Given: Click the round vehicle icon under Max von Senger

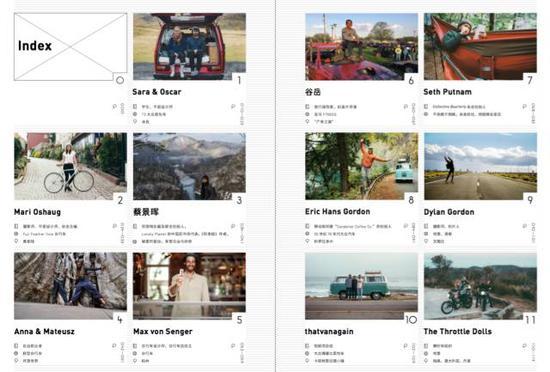Looking at the screenshot, I should (135, 353).
